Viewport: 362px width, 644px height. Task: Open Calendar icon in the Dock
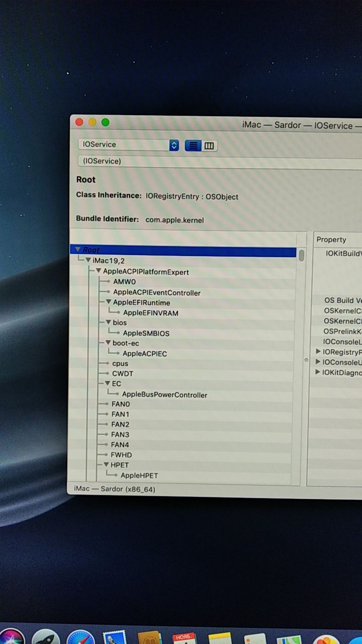click(184, 638)
